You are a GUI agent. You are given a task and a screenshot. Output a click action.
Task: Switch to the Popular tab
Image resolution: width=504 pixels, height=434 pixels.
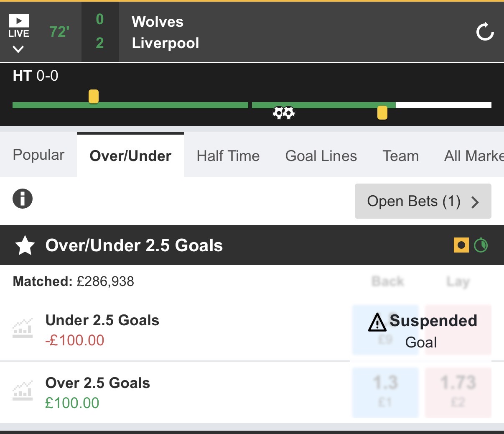38,155
